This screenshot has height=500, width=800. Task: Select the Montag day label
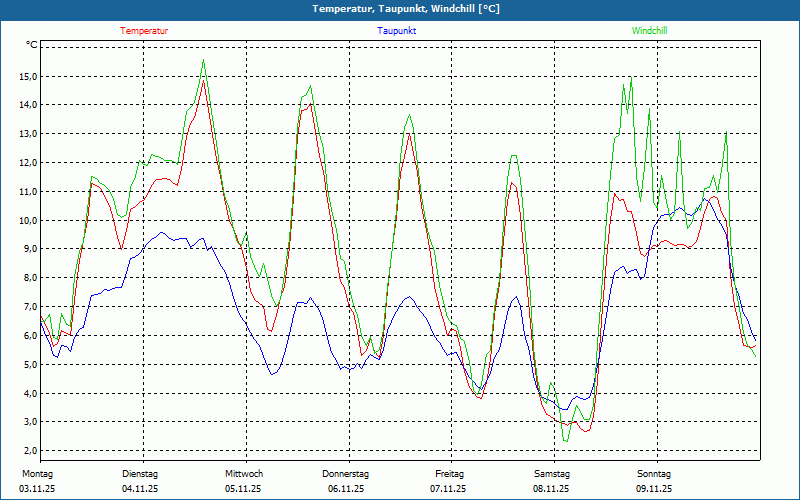tap(36, 474)
